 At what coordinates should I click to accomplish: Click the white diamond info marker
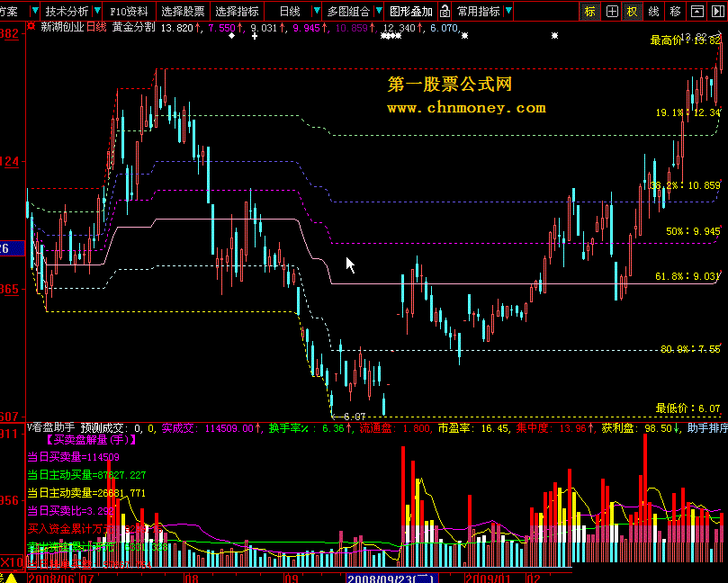click(x=231, y=36)
